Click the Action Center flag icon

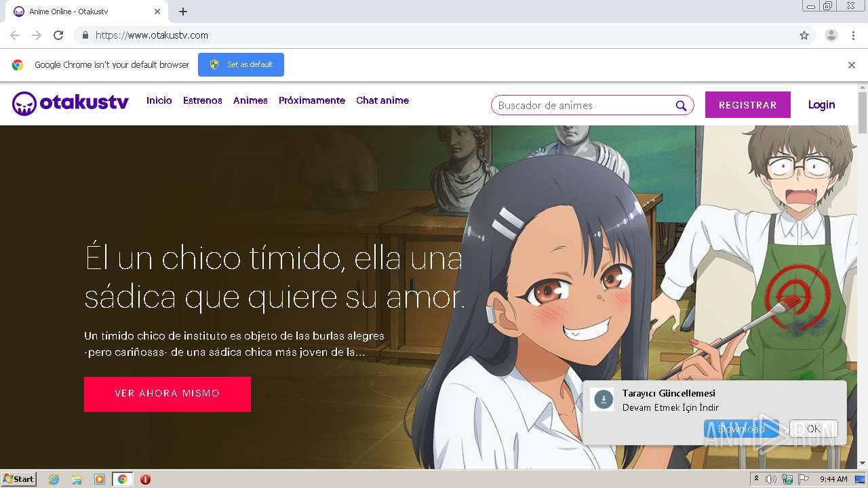804,479
